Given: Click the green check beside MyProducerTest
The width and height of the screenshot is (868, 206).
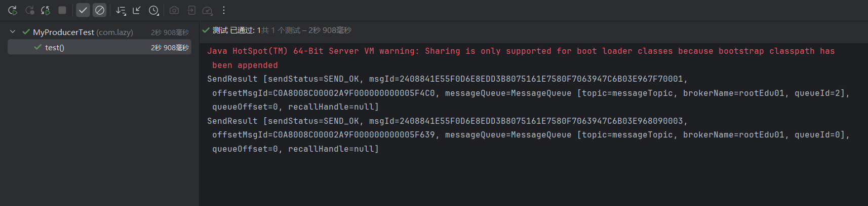Looking at the screenshot, I should coord(26,32).
